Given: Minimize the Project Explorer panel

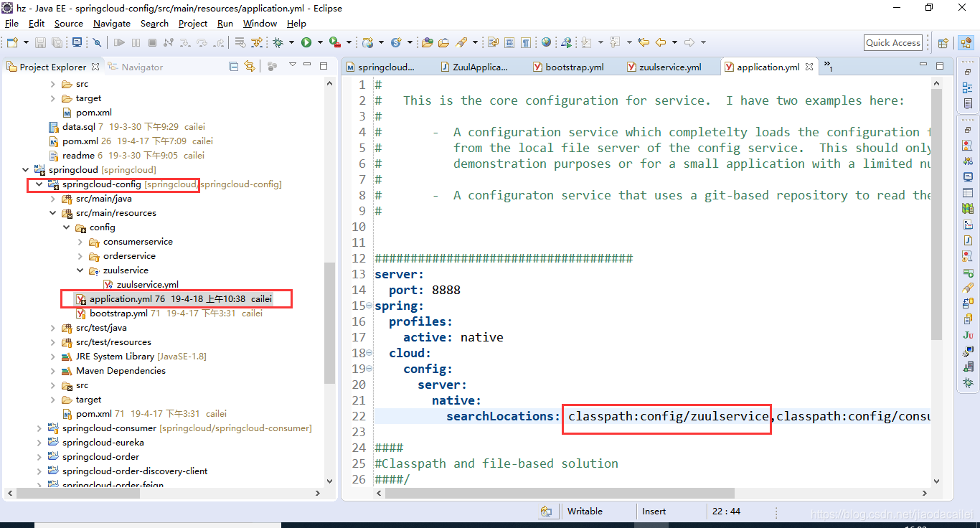Looking at the screenshot, I should [308, 65].
